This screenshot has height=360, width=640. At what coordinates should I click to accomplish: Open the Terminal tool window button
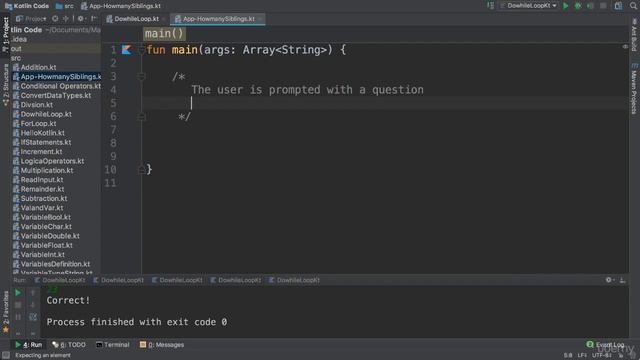[113, 345]
